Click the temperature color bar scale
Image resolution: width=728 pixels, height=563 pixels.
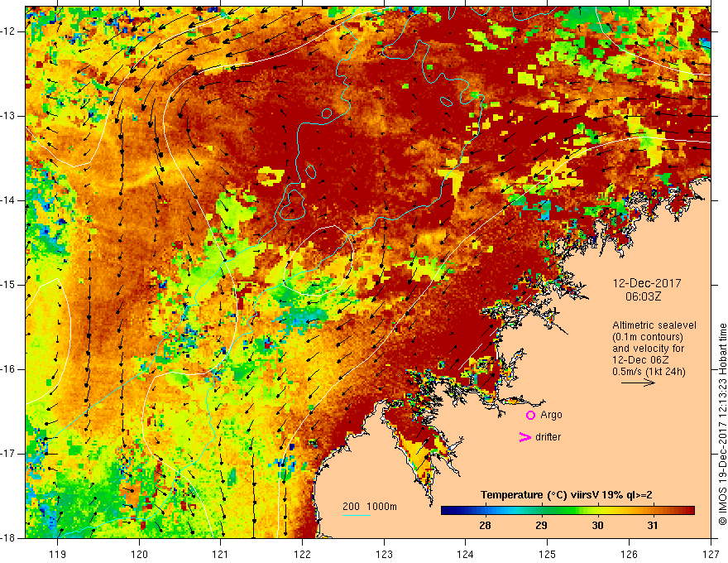(568, 511)
